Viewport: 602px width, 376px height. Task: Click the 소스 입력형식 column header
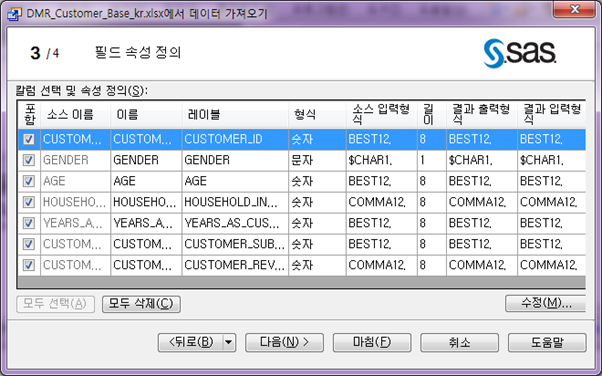382,115
